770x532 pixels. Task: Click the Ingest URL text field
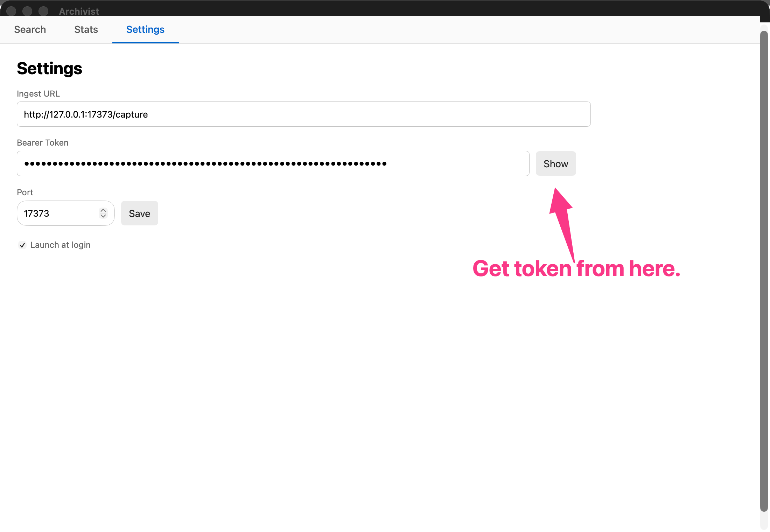[303, 114]
